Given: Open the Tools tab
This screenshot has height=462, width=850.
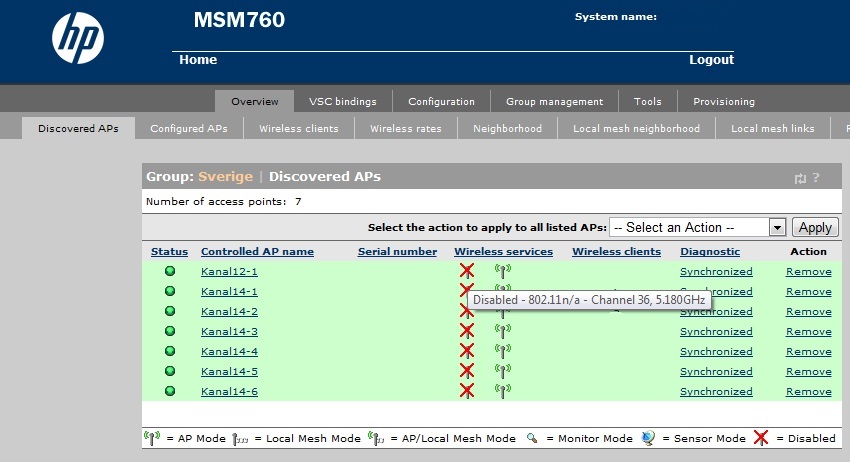Looking at the screenshot, I should click(648, 101).
